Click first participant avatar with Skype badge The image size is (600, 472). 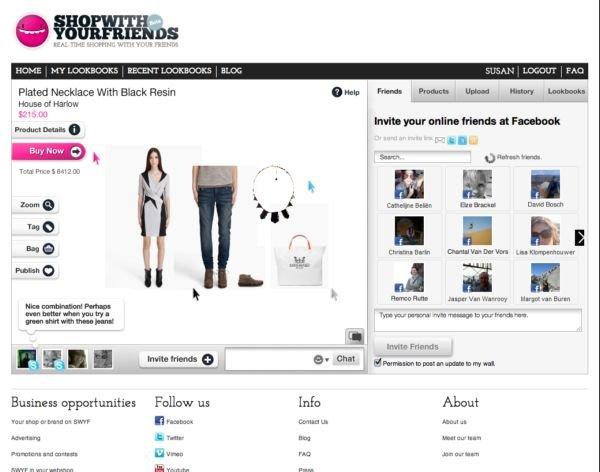coord(27,359)
